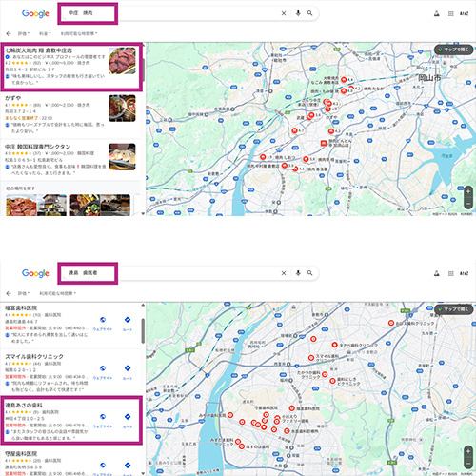Open Search Labs flask icon on 歯医者 page
This screenshot has width=476, height=476.
coord(437,273)
